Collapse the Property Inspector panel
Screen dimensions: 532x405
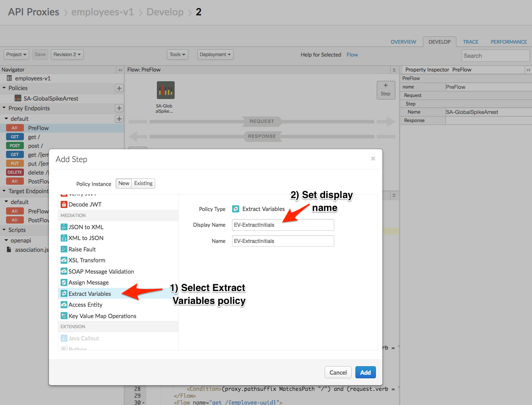click(x=528, y=70)
